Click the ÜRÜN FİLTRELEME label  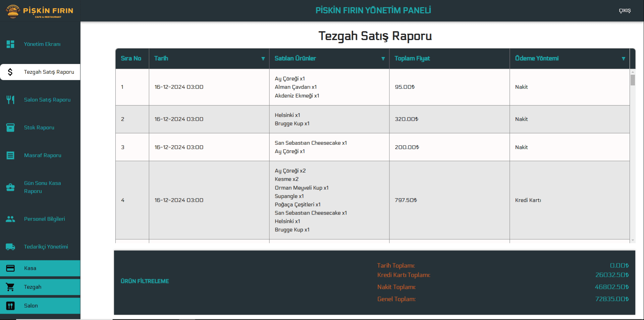click(x=145, y=281)
